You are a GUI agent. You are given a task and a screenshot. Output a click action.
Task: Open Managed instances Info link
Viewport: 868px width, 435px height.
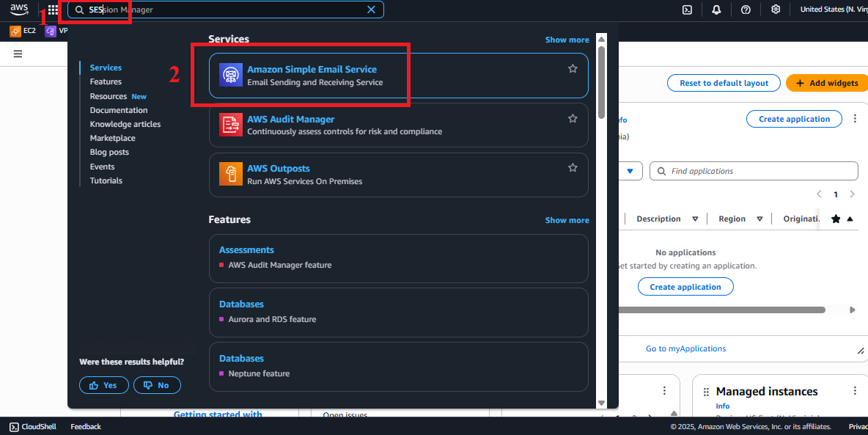click(x=722, y=406)
